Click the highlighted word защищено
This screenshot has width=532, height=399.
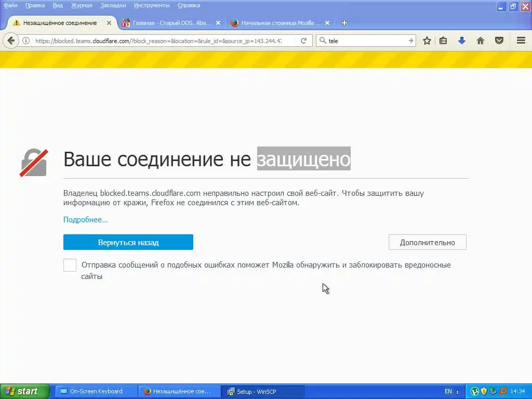point(303,159)
